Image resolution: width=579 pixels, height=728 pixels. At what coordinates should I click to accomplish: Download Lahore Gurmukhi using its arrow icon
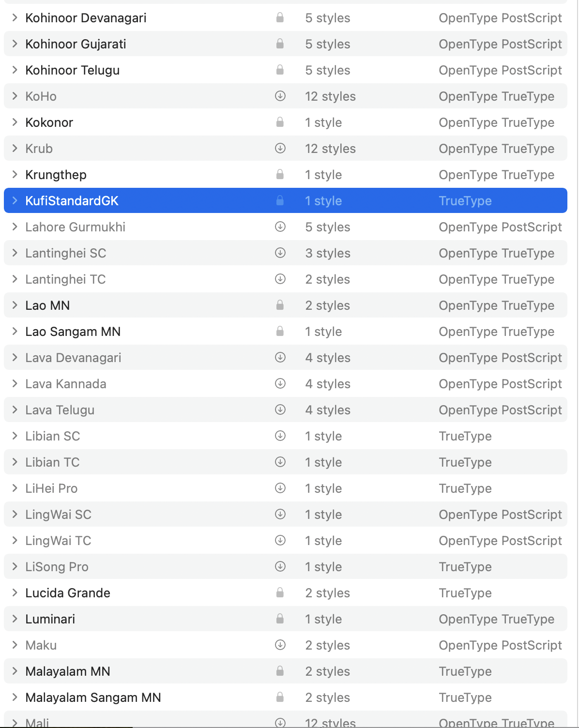(x=280, y=227)
